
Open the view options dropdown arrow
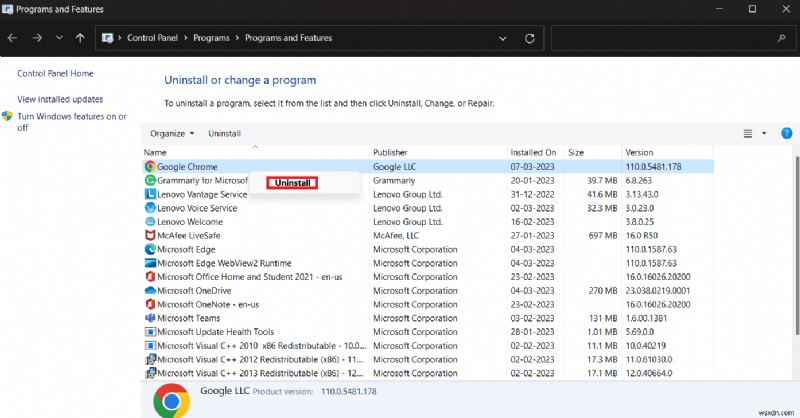764,133
